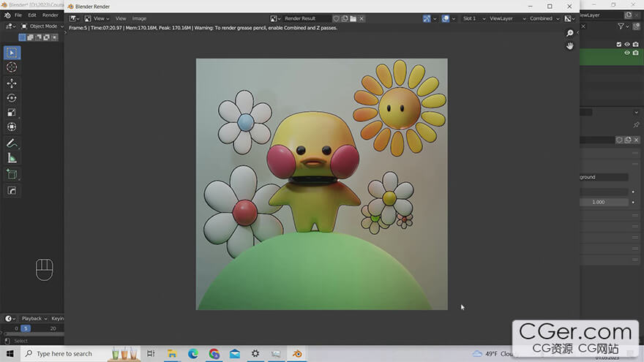Open the Object Mode dropdown
The width and height of the screenshot is (644, 362).
(42, 26)
